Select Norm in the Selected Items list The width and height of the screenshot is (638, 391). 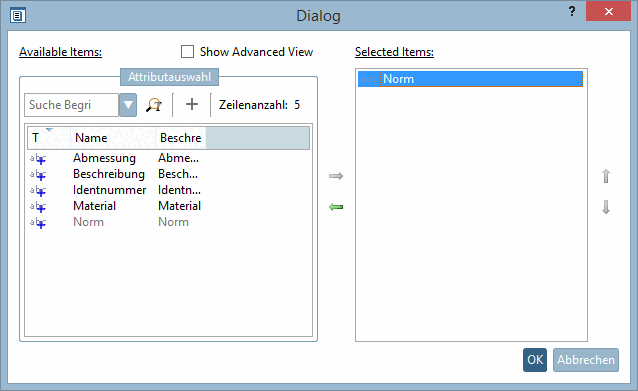[470, 79]
